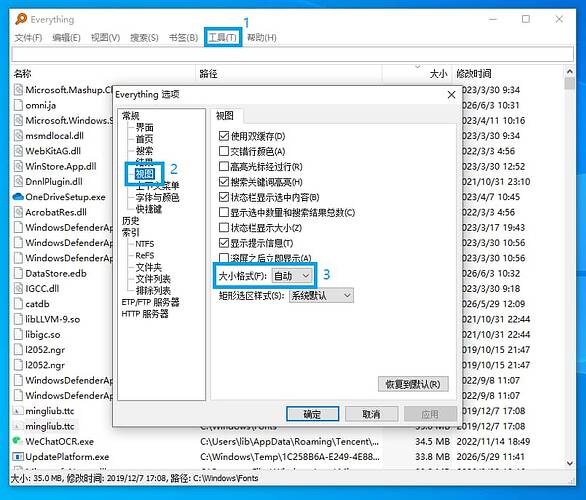This screenshot has height=500, width=586.
Task: Select HTTP 服务器 in options tree
Action: (145, 314)
